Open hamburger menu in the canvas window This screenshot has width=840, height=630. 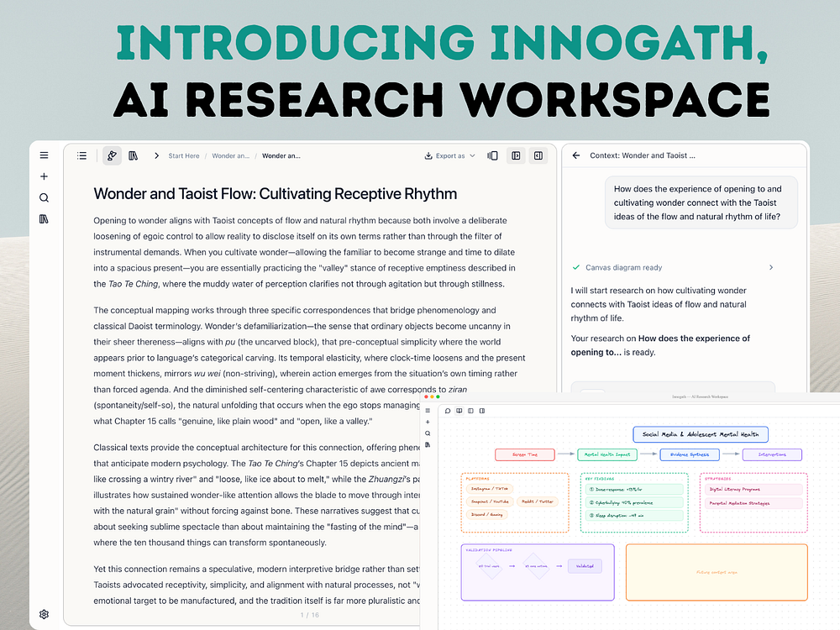(x=428, y=411)
